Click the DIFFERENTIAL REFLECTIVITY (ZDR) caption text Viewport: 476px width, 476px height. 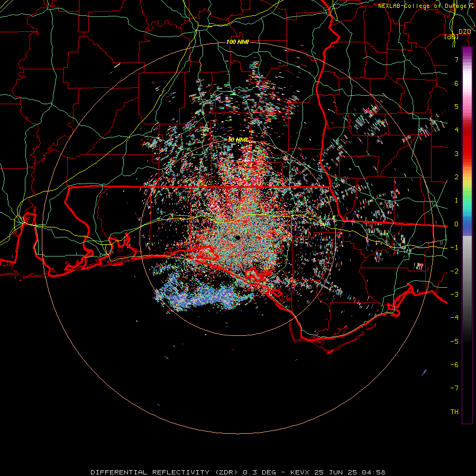click(x=165, y=472)
